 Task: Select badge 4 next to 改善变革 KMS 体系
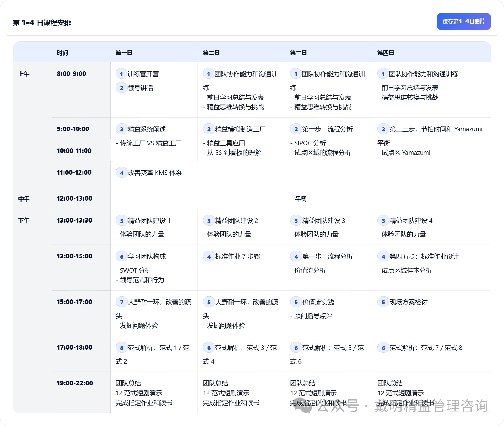[x=122, y=173]
